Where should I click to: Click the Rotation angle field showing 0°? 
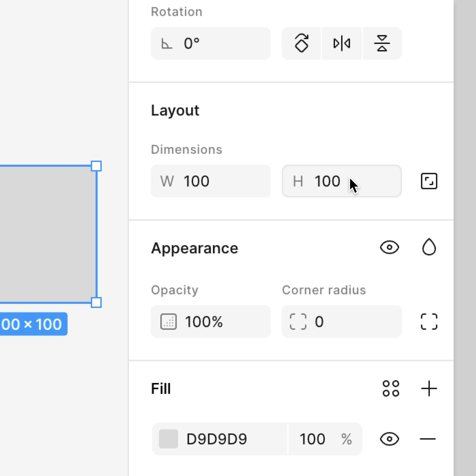[x=211, y=43]
